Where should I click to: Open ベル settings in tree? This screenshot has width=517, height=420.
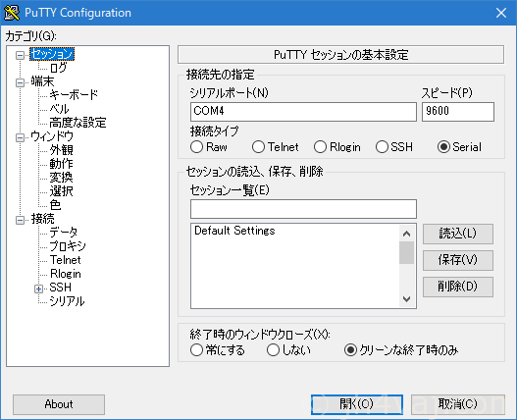pos(59,109)
